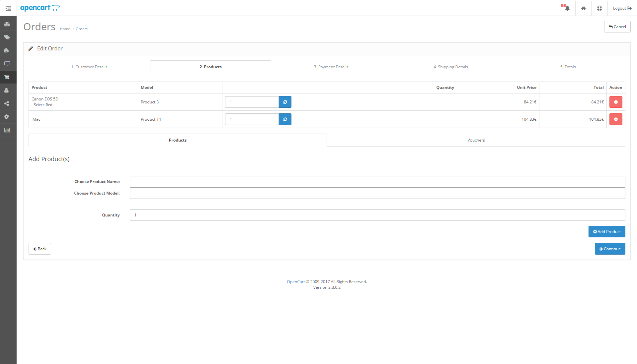Click 'Canon EOS 5D' product name
Viewport: 637px width, 364px height.
[x=45, y=99]
